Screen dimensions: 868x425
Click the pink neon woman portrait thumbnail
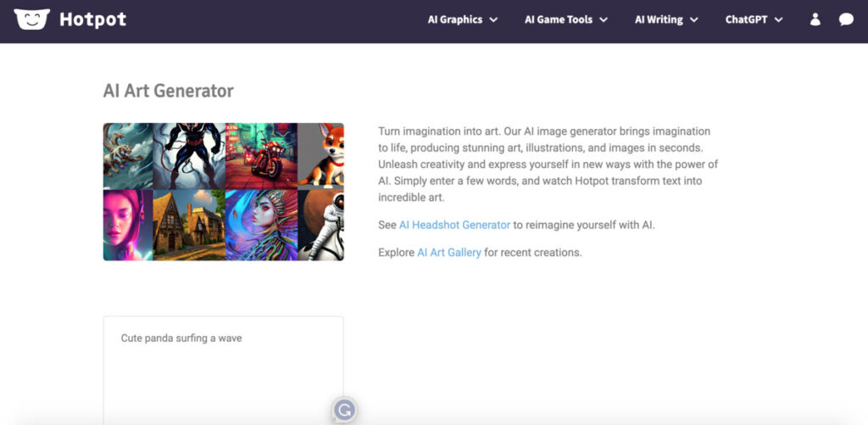127,225
